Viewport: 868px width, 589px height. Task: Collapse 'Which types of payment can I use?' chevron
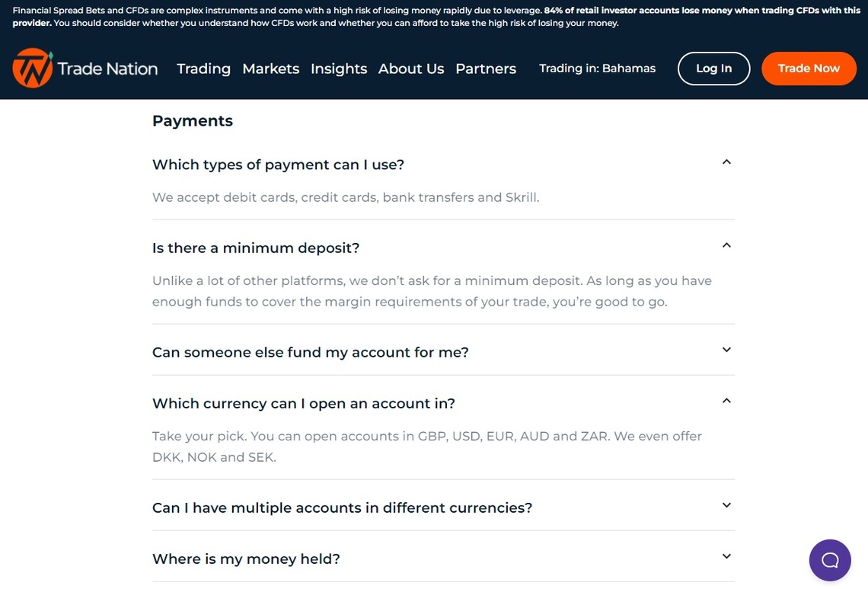pos(726,162)
